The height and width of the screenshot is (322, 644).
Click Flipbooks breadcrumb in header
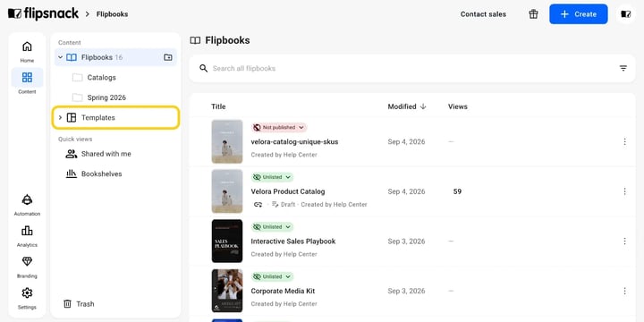click(x=112, y=14)
